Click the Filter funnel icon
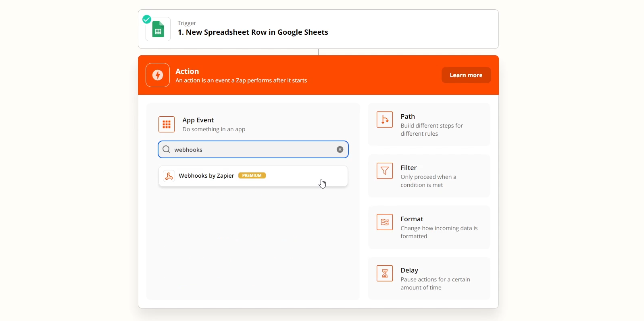 coord(385,171)
